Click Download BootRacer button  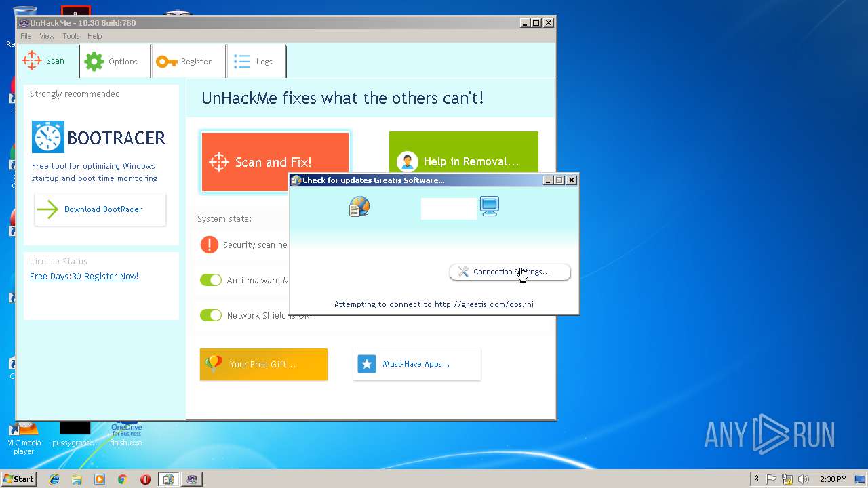coord(100,209)
